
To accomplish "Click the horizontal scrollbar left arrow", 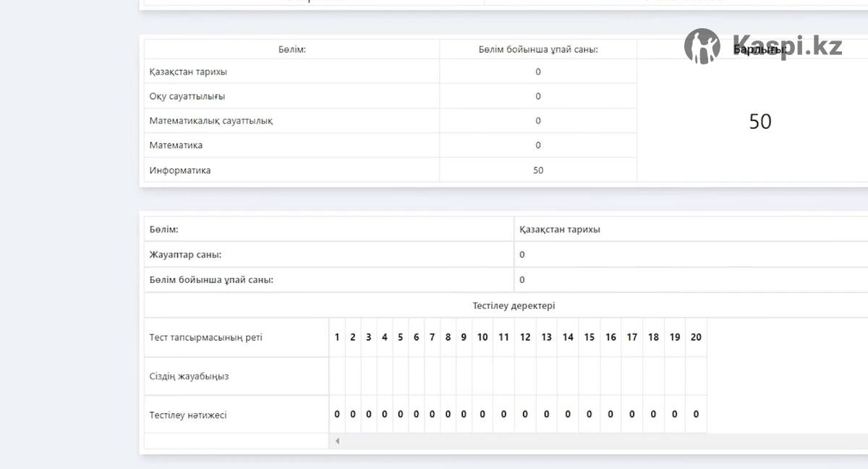I will point(337,441).
